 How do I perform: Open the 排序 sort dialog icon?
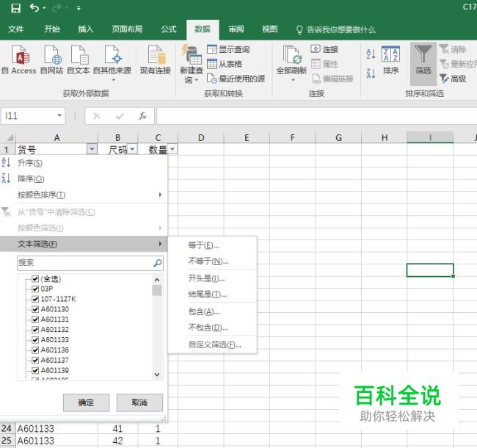pos(390,60)
